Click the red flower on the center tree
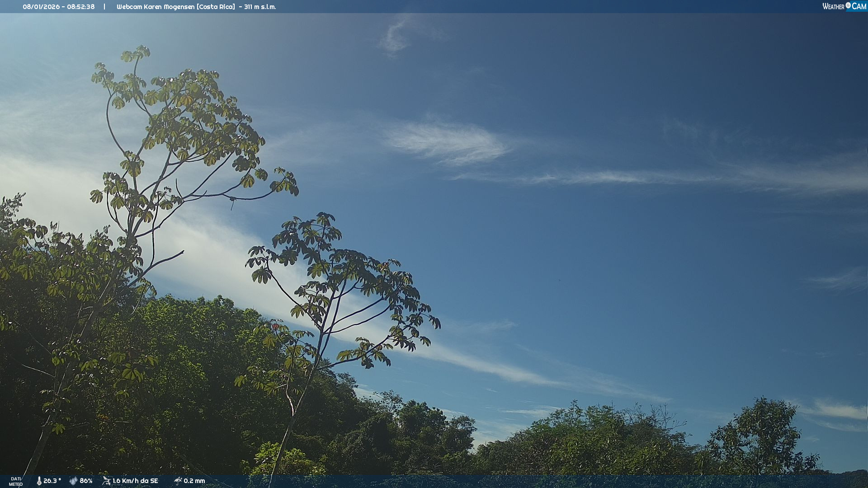Image resolution: width=868 pixels, height=488 pixels. click(275, 326)
